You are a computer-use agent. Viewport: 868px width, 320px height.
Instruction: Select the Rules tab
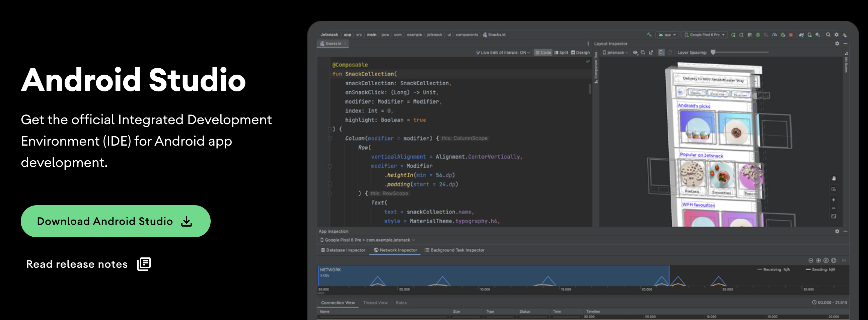click(x=401, y=303)
